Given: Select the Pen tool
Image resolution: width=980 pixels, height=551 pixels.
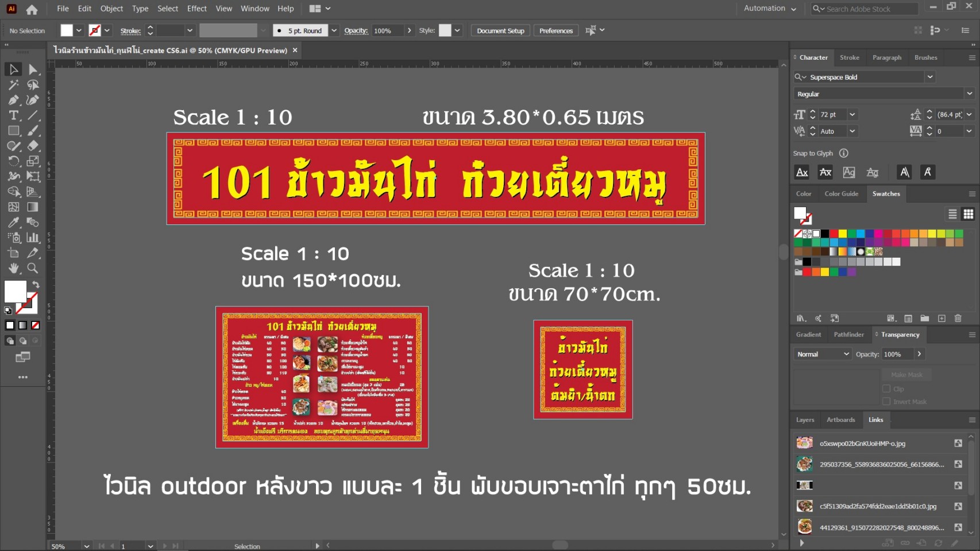Looking at the screenshot, I should click(13, 99).
